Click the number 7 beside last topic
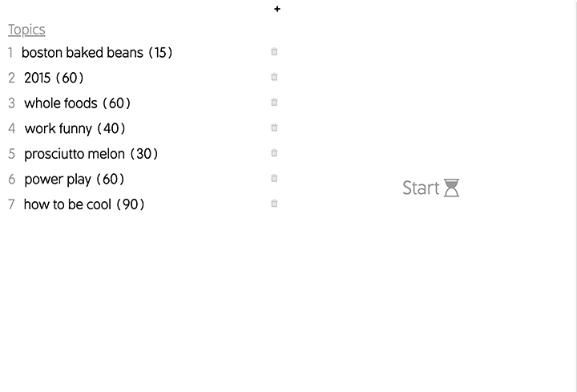The image size is (577, 392). click(11, 204)
